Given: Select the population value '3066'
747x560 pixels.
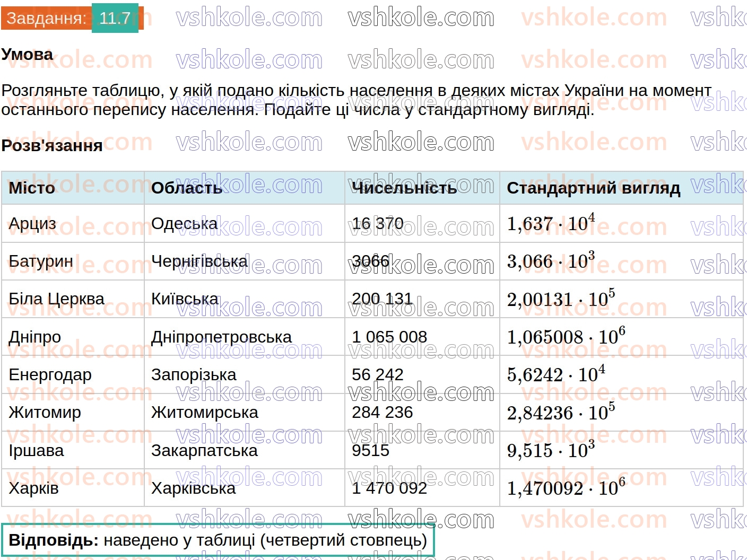Looking at the screenshot, I should coord(370,261).
